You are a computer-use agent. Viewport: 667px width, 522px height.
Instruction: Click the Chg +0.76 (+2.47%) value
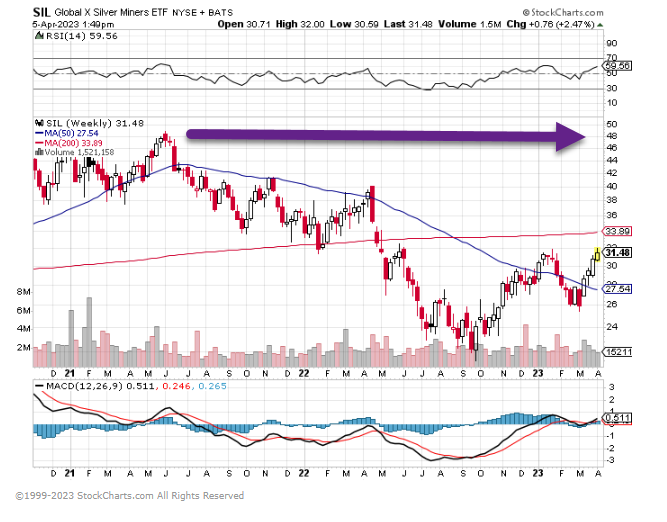550,24
